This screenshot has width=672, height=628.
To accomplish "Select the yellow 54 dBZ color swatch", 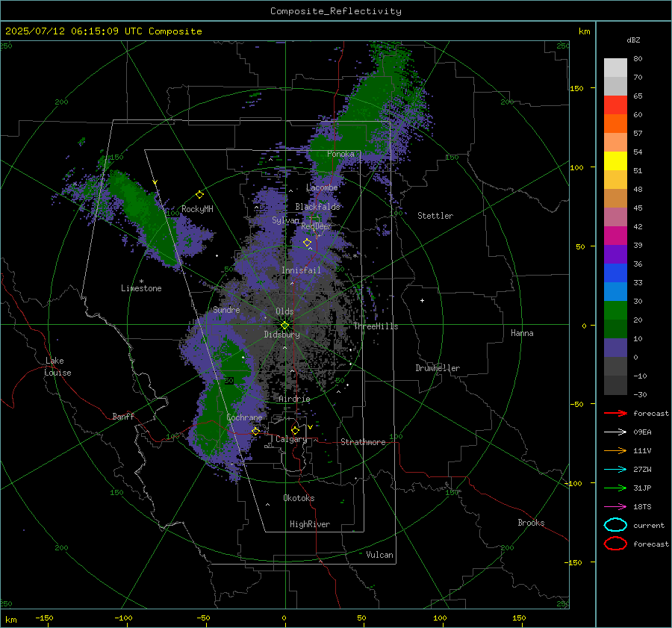I will point(615,161).
